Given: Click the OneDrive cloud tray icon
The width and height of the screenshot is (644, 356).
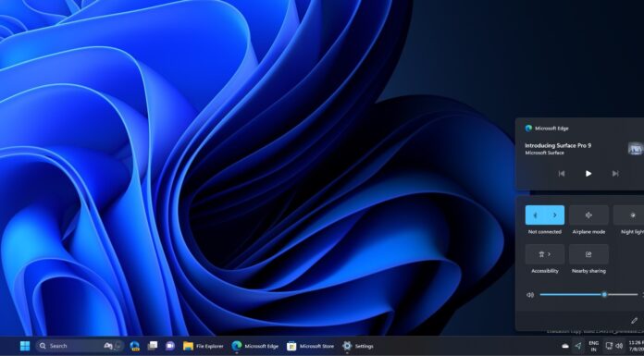Looking at the screenshot, I should point(565,346).
